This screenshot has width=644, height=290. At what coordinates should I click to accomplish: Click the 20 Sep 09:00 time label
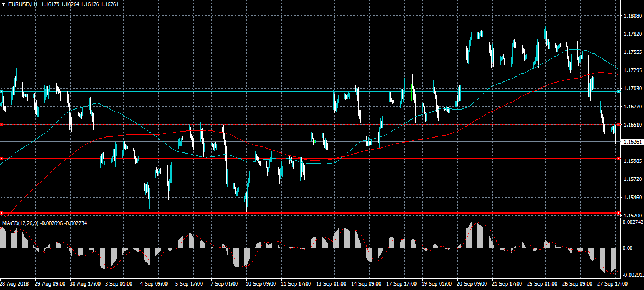471,284
